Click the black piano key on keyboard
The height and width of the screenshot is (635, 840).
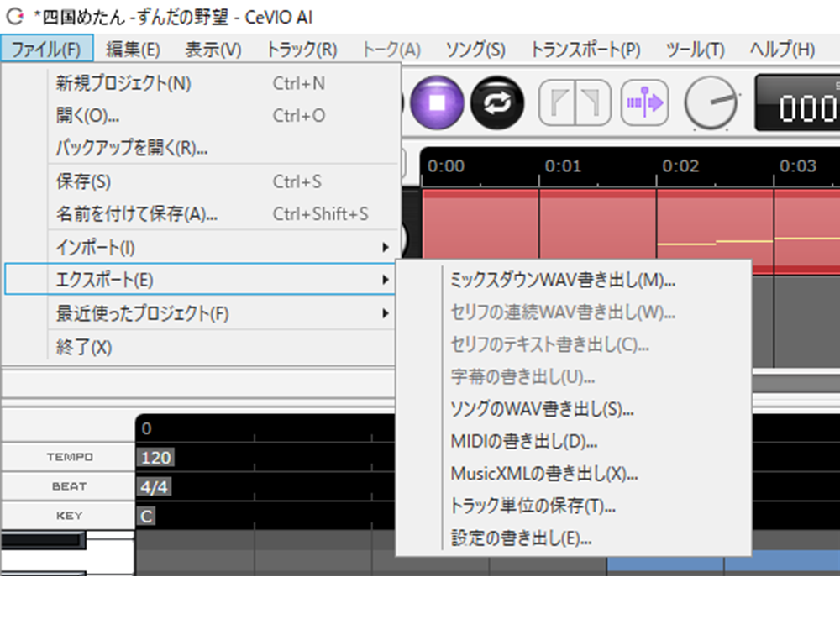(x=43, y=539)
